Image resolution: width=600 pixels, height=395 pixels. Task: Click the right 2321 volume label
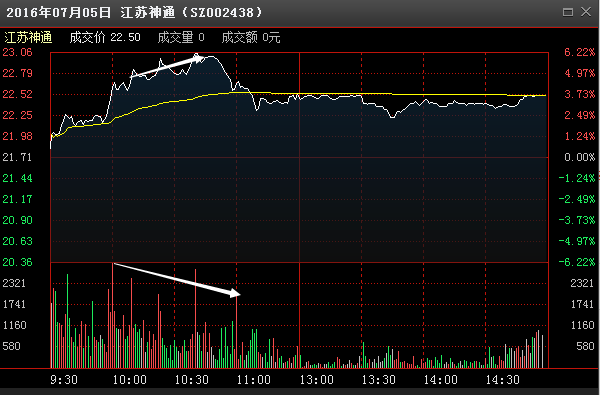coord(582,283)
